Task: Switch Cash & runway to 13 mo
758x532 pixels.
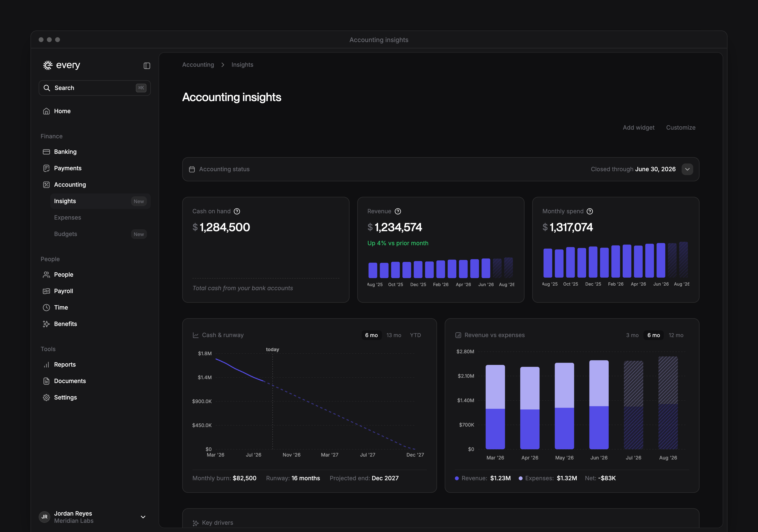Action: point(394,335)
